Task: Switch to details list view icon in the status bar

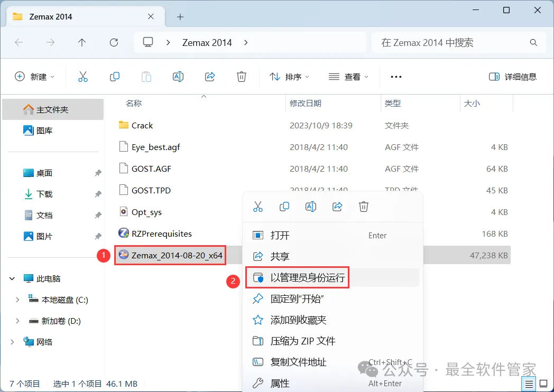Action: (529, 384)
